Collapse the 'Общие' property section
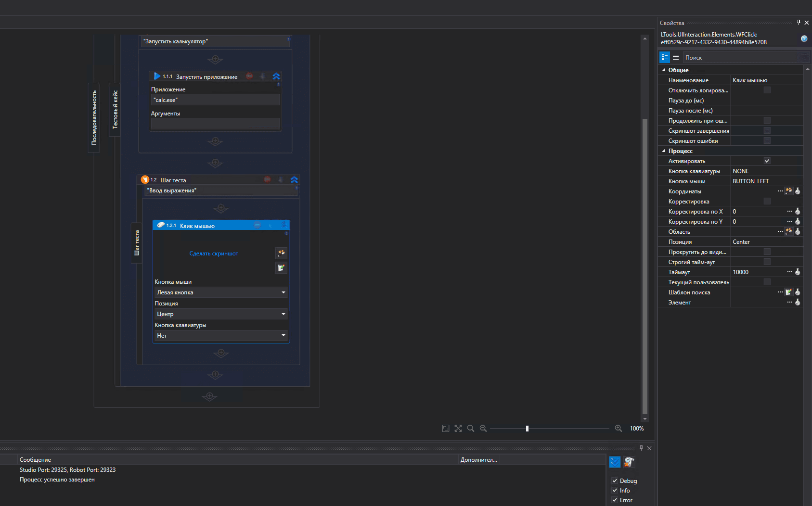Image resolution: width=812 pixels, height=506 pixels. [x=664, y=70]
